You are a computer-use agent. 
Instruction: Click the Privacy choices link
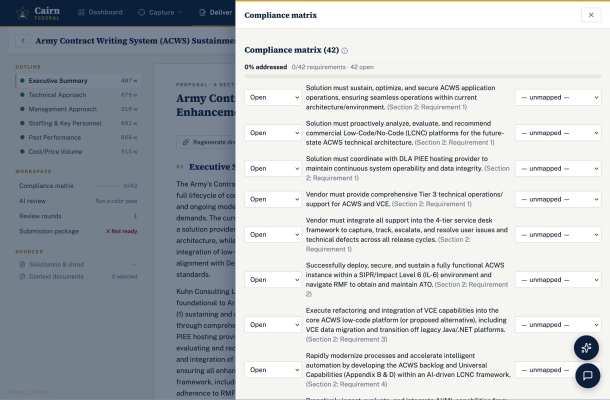(28, 392)
